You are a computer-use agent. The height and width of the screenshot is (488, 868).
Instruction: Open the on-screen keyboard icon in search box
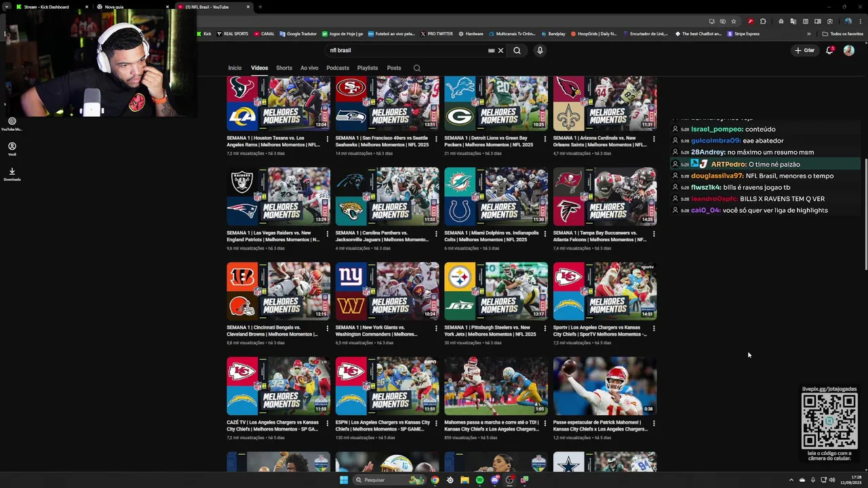click(491, 50)
